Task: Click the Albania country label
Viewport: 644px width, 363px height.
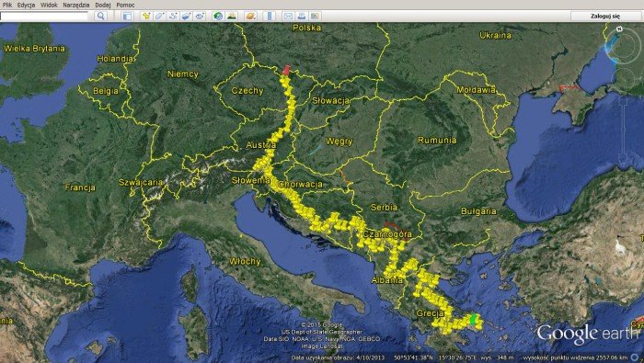Action: pyautogui.click(x=387, y=280)
